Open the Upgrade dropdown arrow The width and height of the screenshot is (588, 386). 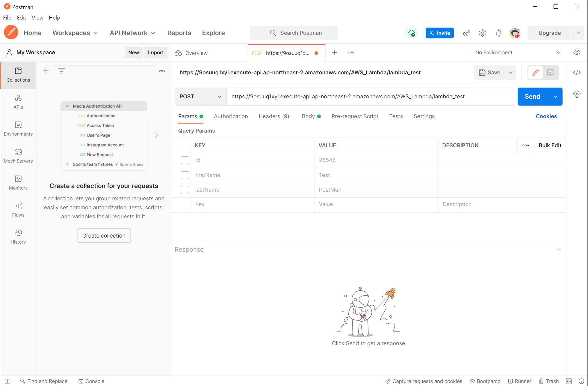(578, 33)
